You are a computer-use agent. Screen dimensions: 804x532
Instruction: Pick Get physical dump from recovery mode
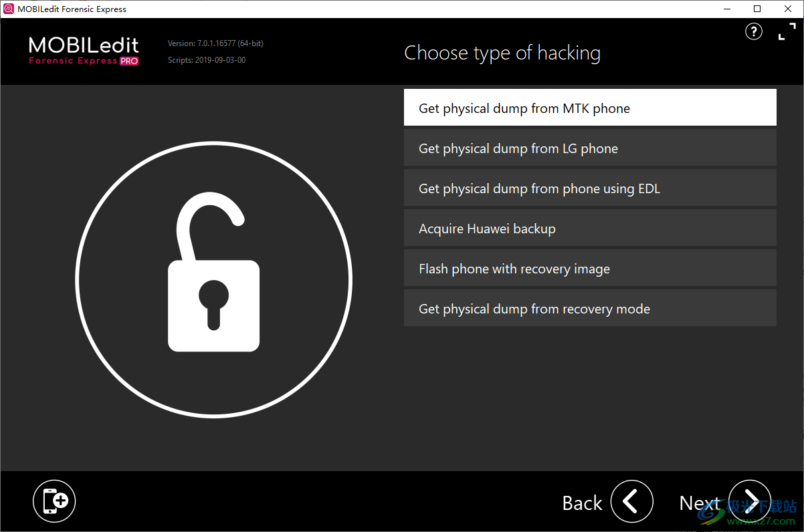(x=590, y=308)
